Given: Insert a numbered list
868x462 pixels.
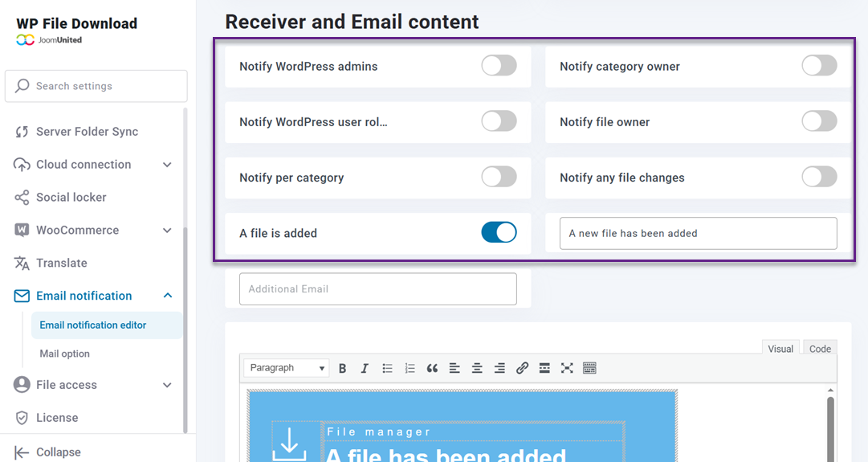Looking at the screenshot, I should coord(410,368).
